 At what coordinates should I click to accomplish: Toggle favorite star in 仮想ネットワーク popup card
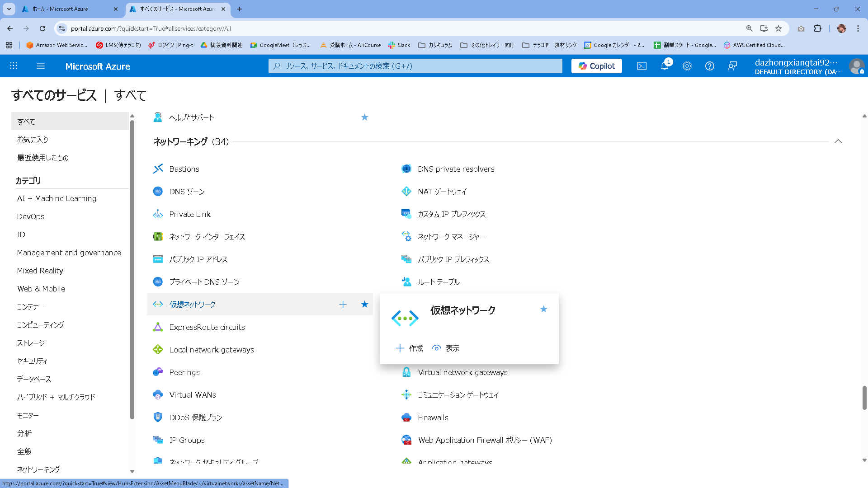pyautogui.click(x=543, y=309)
